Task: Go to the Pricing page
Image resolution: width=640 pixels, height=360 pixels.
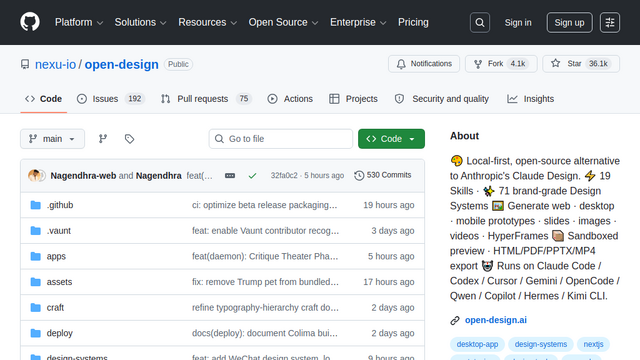Action: (413, 22)
